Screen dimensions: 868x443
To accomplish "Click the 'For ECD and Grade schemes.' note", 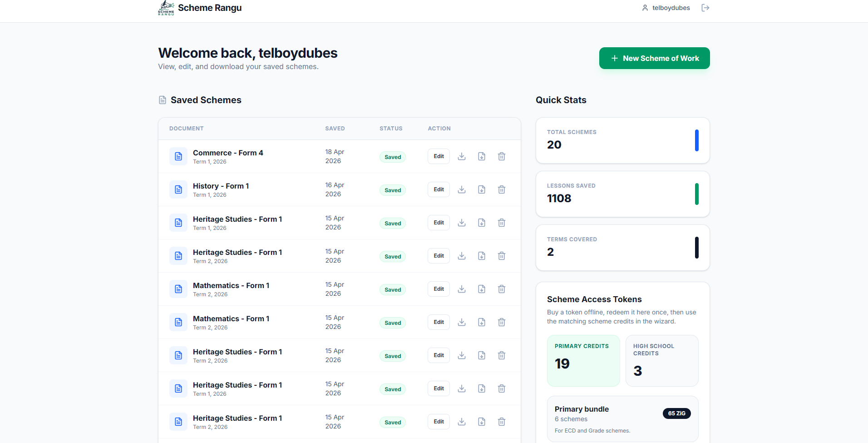I will coord(592,431).
